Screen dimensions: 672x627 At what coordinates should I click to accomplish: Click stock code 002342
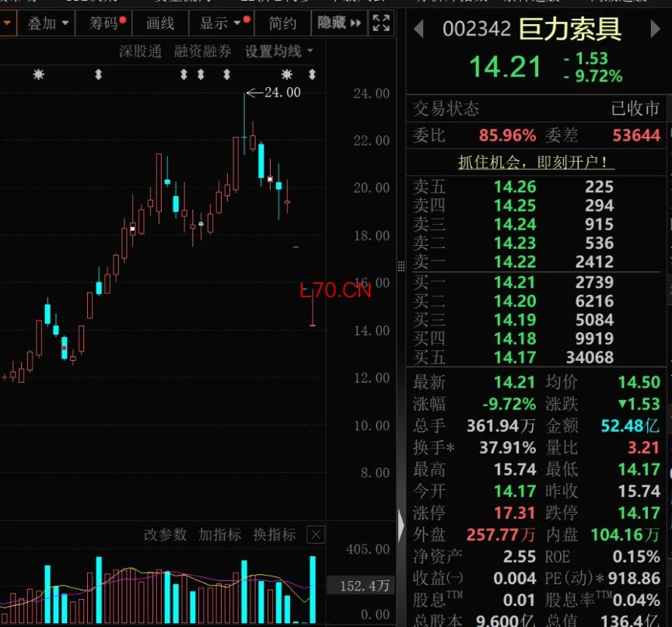tap(476, 29)
